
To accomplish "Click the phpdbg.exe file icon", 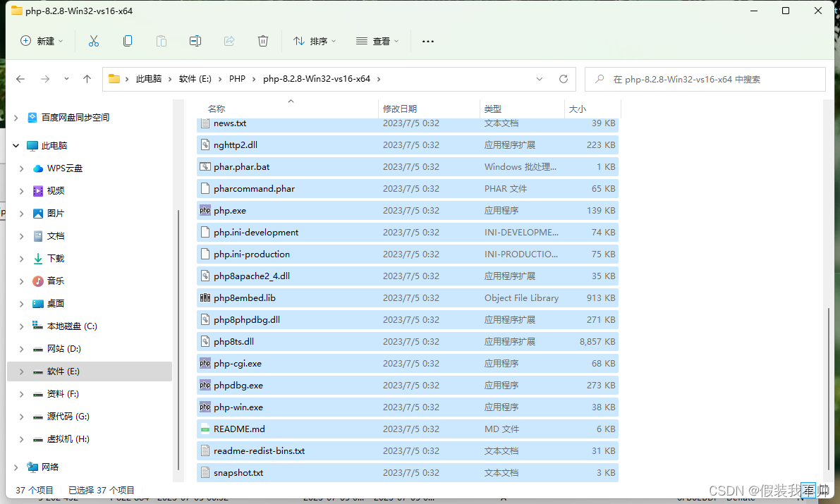I will 205,386.
